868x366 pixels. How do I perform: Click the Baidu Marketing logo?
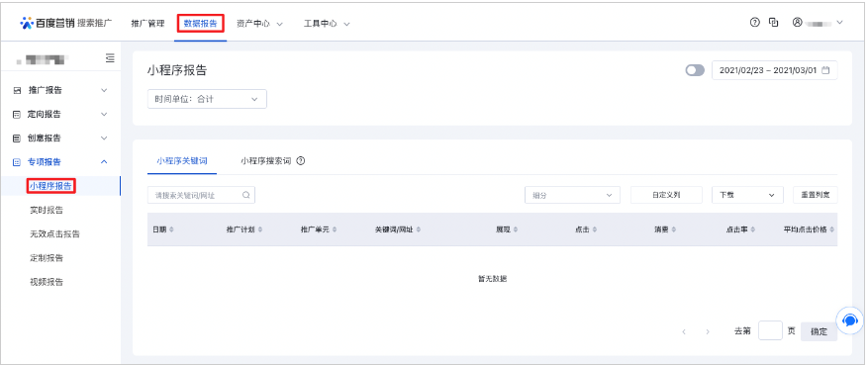tap(48, 23)
